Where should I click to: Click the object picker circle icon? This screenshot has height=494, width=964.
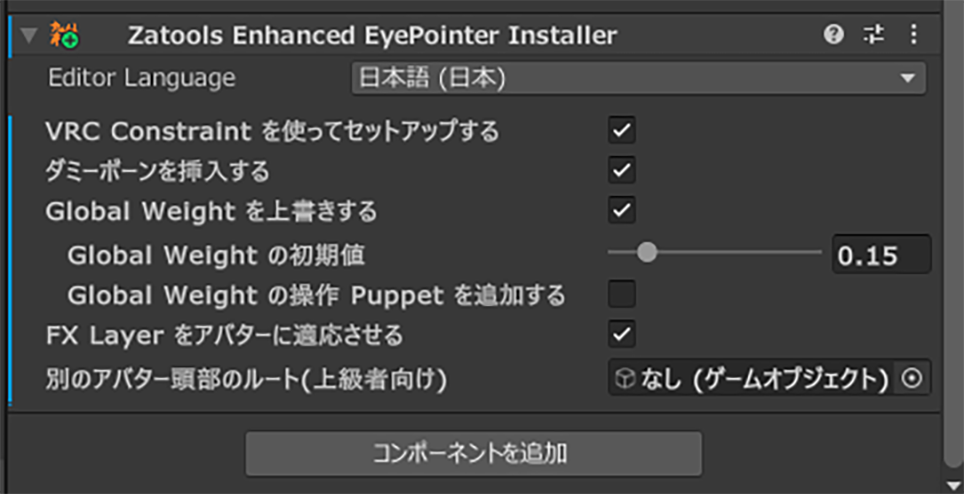pyautogui.click(x=911, y=379)
